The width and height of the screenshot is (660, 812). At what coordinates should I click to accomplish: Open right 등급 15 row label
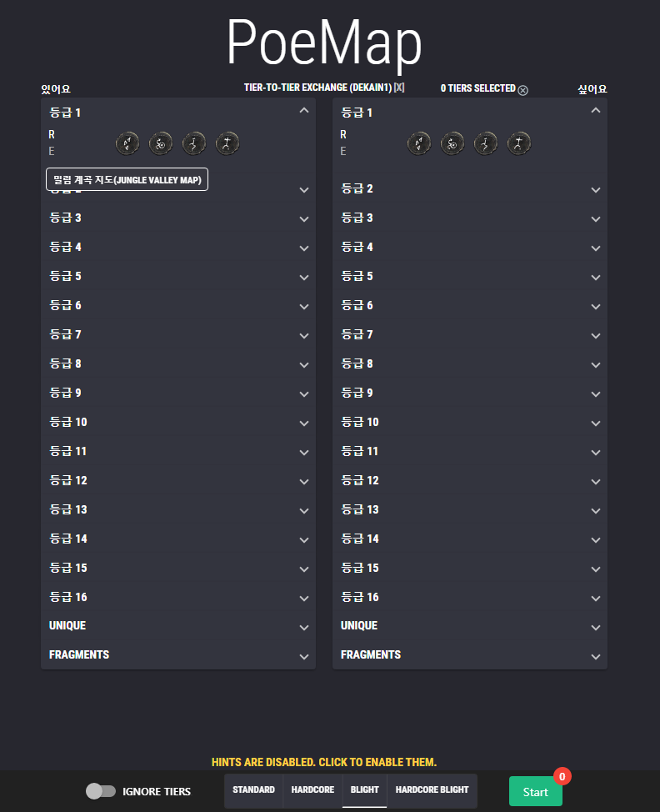pos(360,568)
